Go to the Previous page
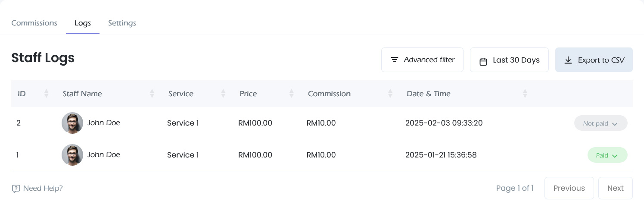Viewport: 644px width, 208px height. (x=569, y=188)
